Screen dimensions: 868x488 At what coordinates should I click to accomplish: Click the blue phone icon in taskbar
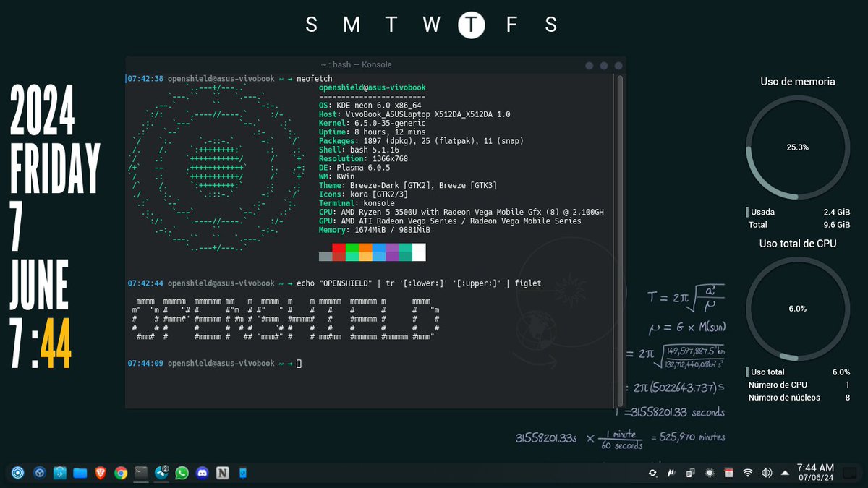tap(243, 474)
